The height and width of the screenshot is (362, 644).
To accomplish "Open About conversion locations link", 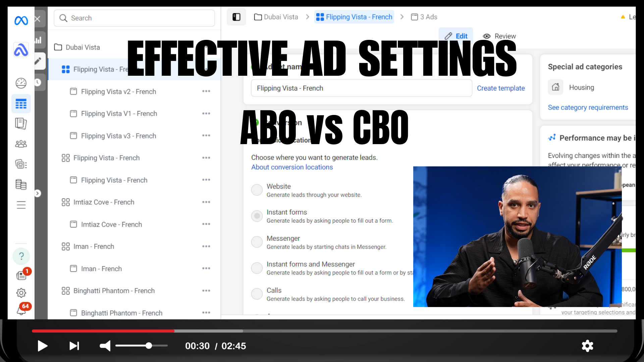I will pyautogui.click(x=292, y=167).
